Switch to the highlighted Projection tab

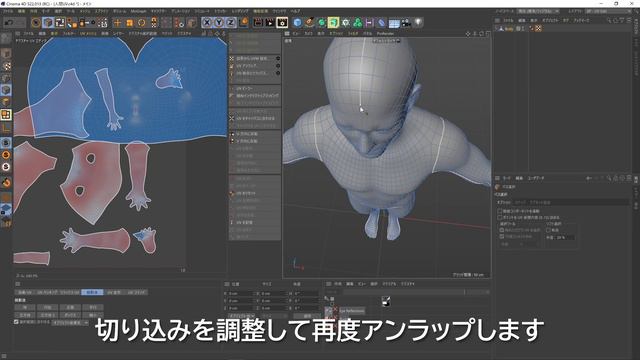92,292
